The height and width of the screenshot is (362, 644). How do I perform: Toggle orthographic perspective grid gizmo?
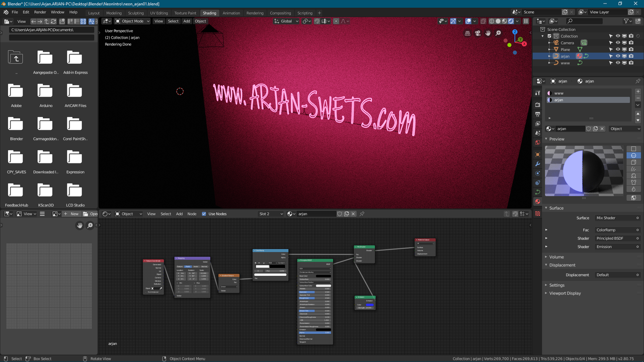[x=468, y=33]
